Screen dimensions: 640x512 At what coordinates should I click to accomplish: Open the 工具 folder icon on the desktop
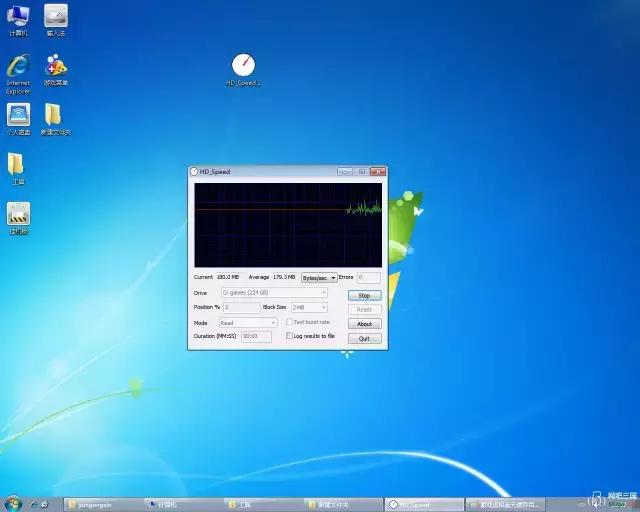tap(17, 165)
